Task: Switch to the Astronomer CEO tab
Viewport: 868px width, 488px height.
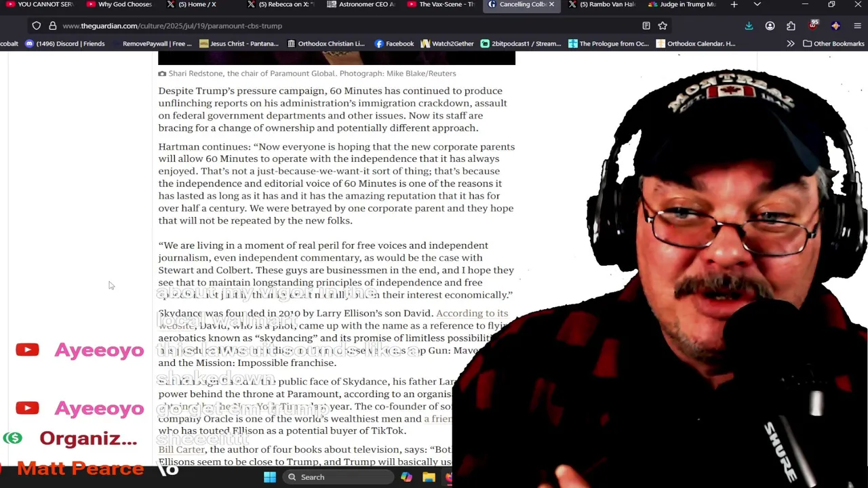Action: pyautogui.click(x=361, y=5)
